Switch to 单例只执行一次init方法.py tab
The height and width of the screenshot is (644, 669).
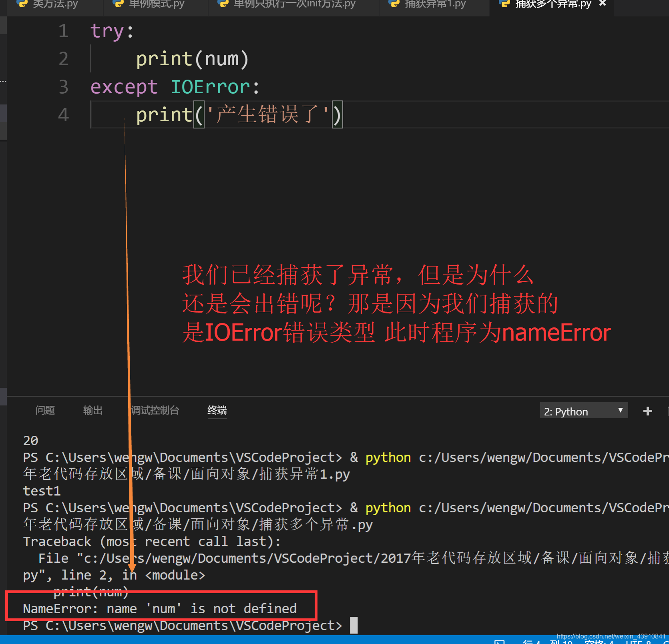click(x=294, y=5)
